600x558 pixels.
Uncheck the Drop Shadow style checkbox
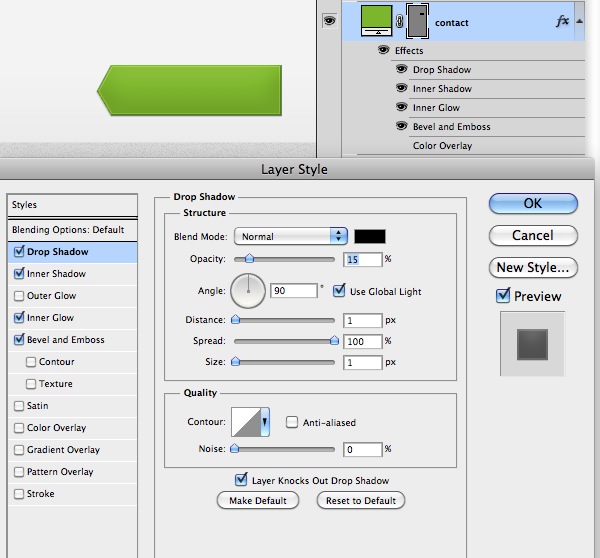[x=19, y=251]
